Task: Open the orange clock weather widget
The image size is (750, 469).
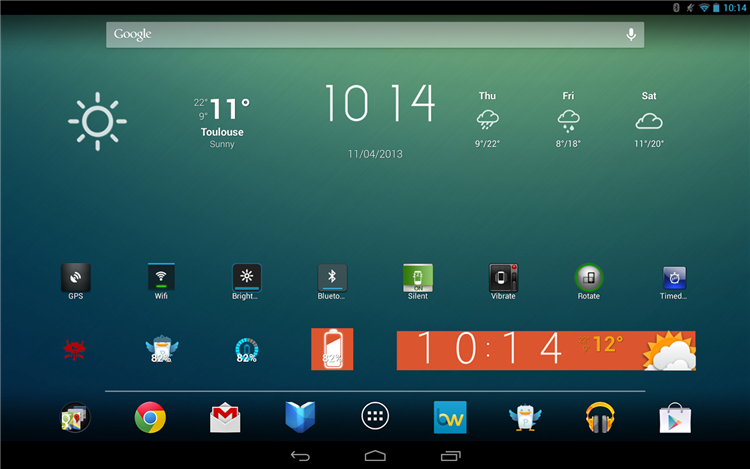Action: (x=546, y=350)
